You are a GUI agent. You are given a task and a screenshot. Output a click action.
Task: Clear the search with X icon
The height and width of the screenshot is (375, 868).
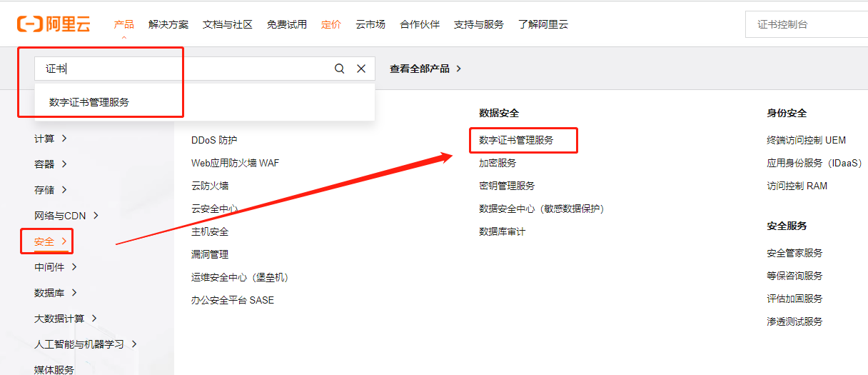(x=361, y=69)
